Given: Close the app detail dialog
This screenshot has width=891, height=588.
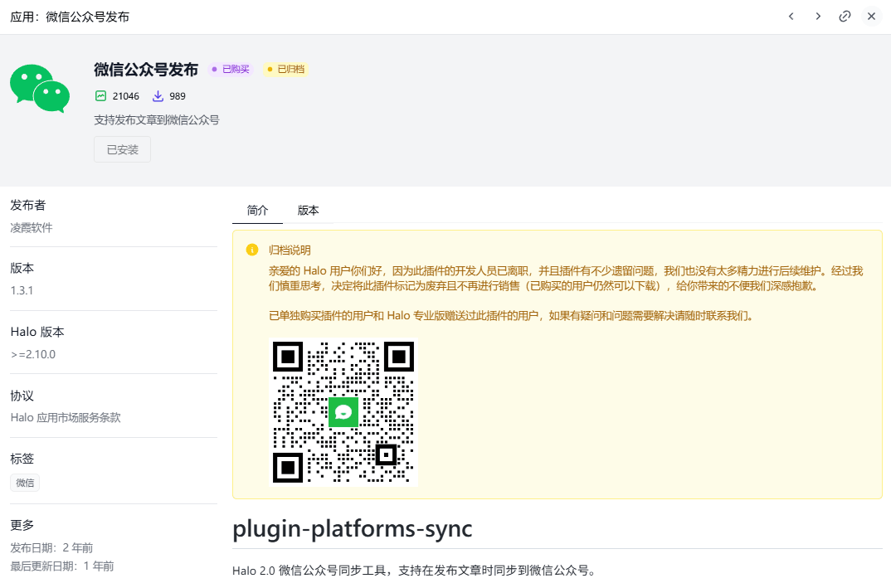Looking at the screenshot, I should click(872, 17).
